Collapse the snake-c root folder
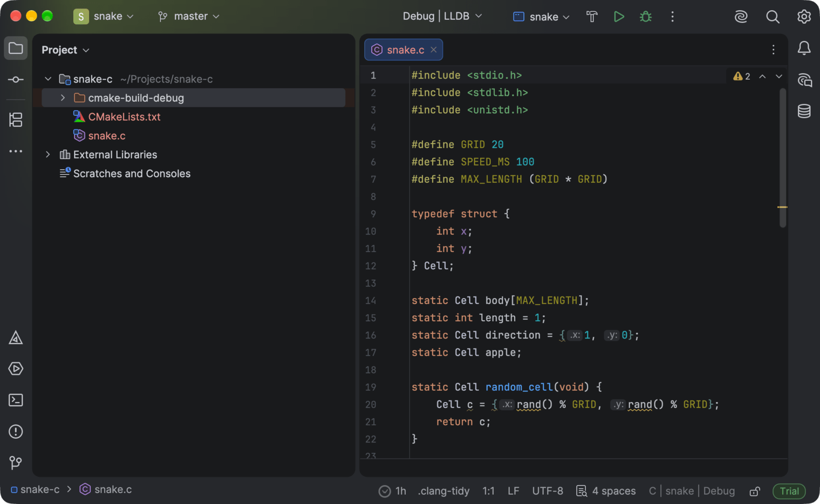 pos(48,79)
